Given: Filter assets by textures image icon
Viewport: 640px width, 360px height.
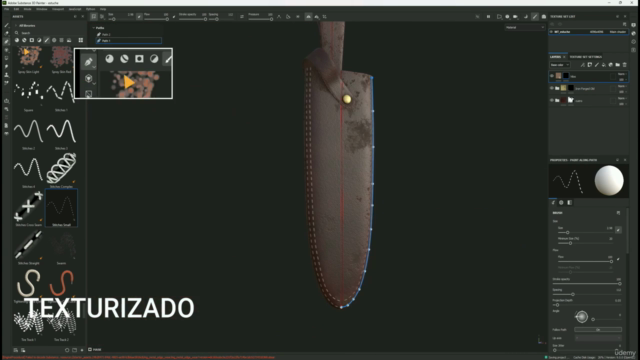Looking at the screenshot, I should 69,40.
